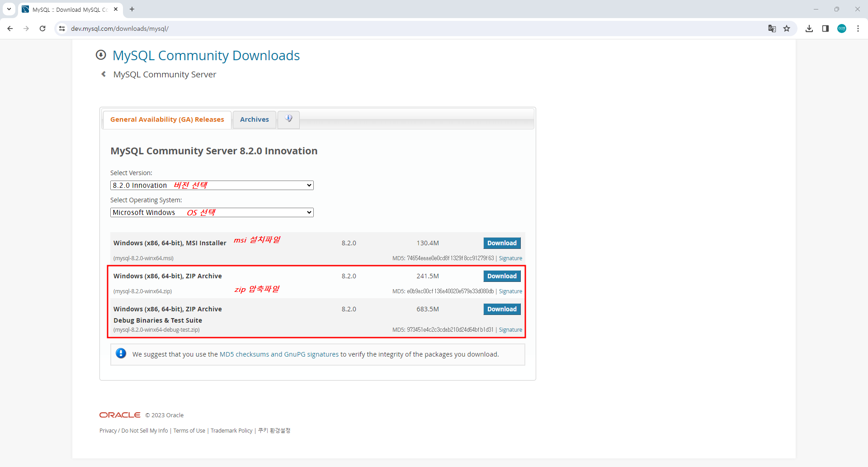This screenshot has width=868, height=467.
Task: Open the Trademark Policy link
Action: (231, 431)
